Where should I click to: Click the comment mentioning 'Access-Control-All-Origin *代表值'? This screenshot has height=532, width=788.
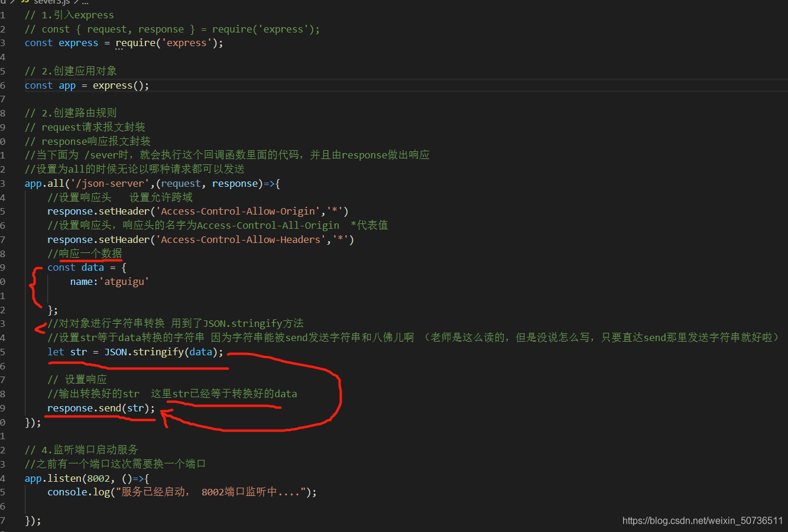pos(218,225)
